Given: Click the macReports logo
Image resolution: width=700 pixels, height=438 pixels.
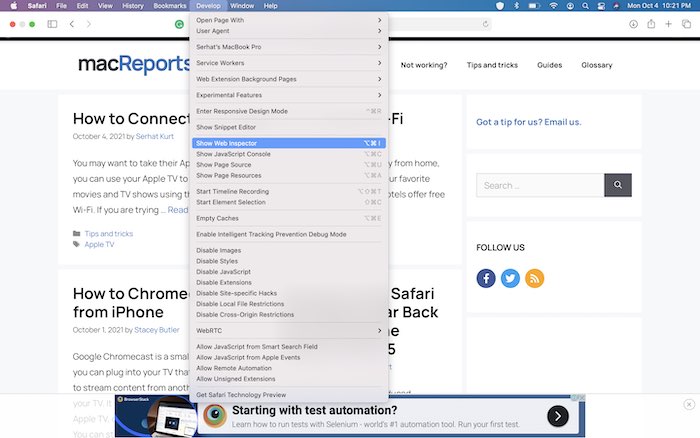Looking at the screenshot, I should [x=134, y=64].
